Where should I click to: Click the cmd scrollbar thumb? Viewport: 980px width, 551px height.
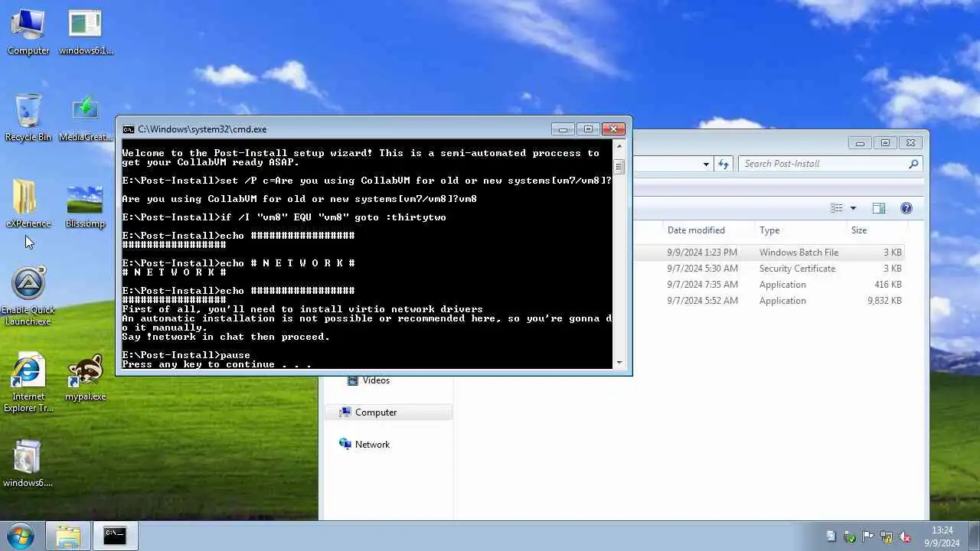[x=619, y=167]
